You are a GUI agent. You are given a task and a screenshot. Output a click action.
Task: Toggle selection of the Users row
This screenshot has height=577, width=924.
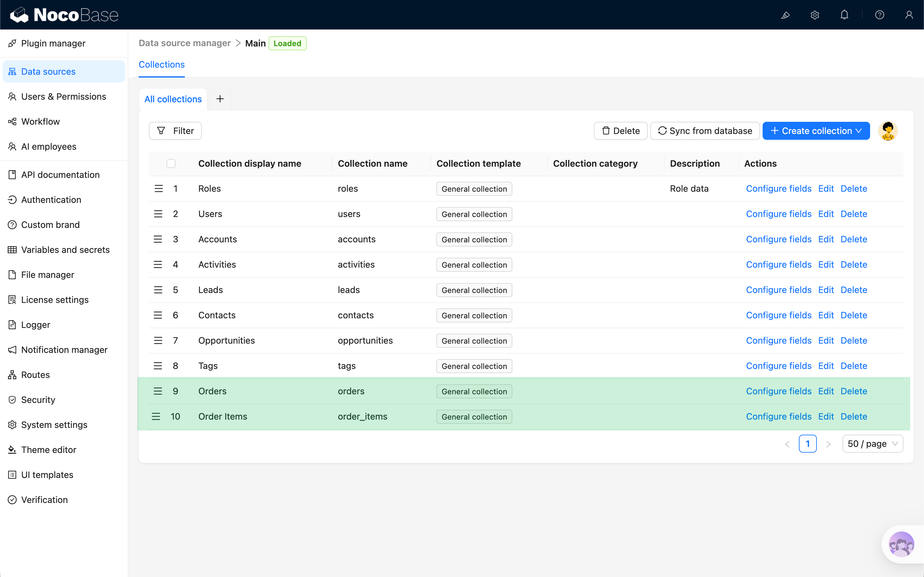coord(171,214)
